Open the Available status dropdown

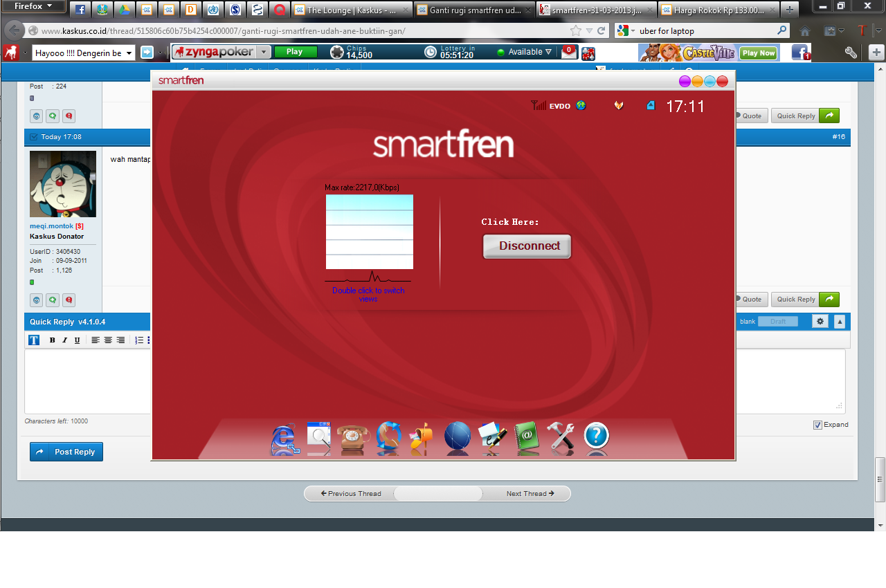(x=525, y=52)
